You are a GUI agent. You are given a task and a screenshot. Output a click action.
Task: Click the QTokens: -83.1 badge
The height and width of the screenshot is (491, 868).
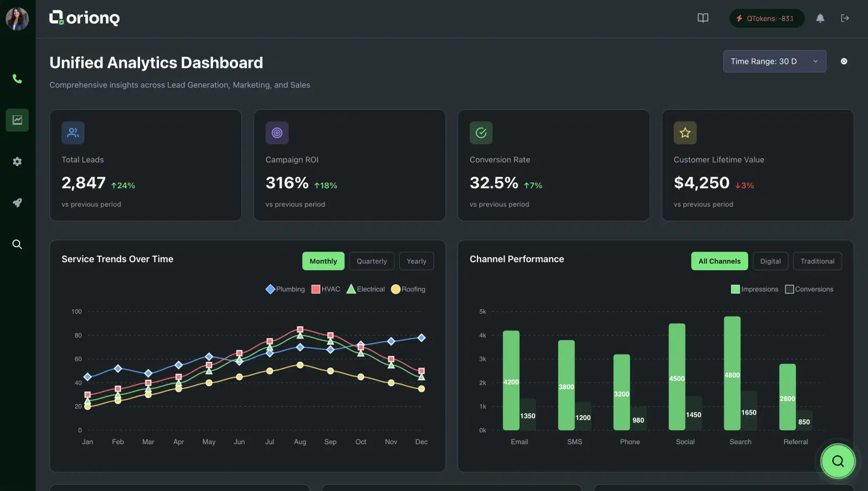766,18
